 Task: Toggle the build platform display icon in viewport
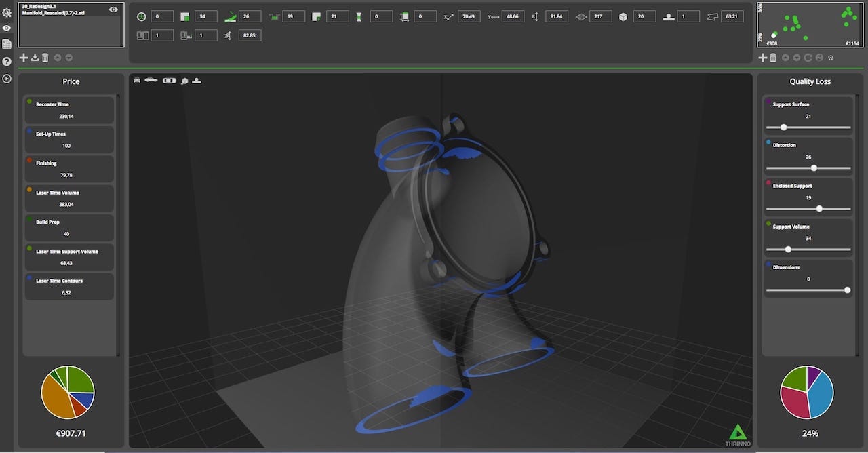pos(197,81)
